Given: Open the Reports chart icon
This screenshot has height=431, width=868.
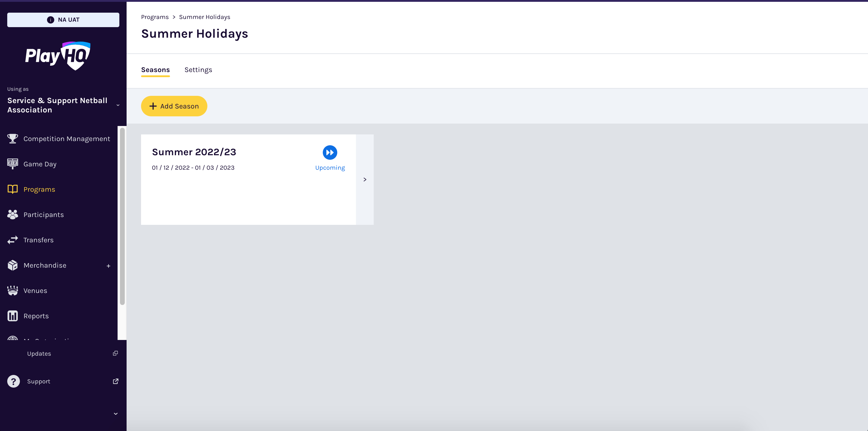Looking at the screenshot, I should point(12,316).
